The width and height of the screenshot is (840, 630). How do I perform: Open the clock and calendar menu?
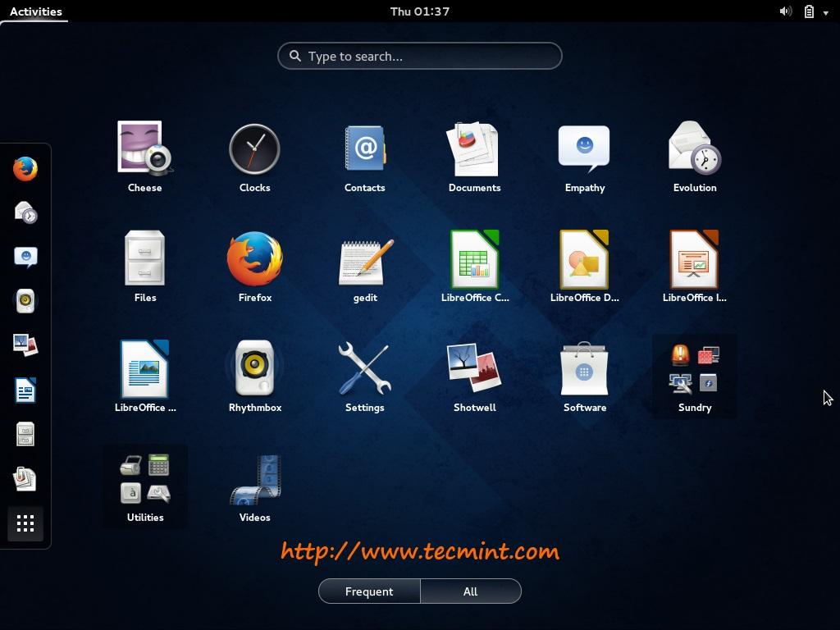click(x=419, y=11)
